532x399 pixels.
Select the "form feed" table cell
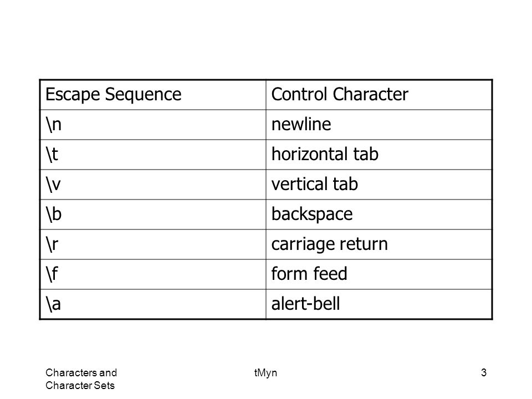point(379,274)
